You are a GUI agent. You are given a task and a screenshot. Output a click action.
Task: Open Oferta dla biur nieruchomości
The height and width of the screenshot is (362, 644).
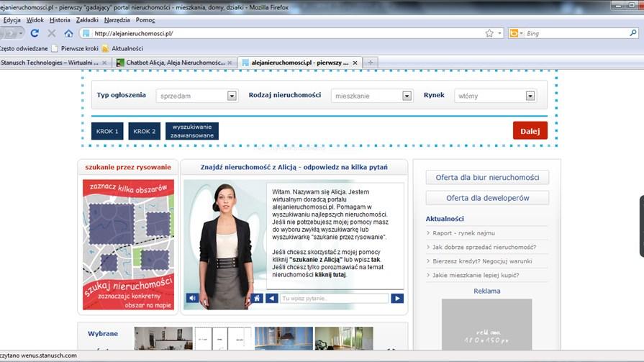tap(487, 178)
